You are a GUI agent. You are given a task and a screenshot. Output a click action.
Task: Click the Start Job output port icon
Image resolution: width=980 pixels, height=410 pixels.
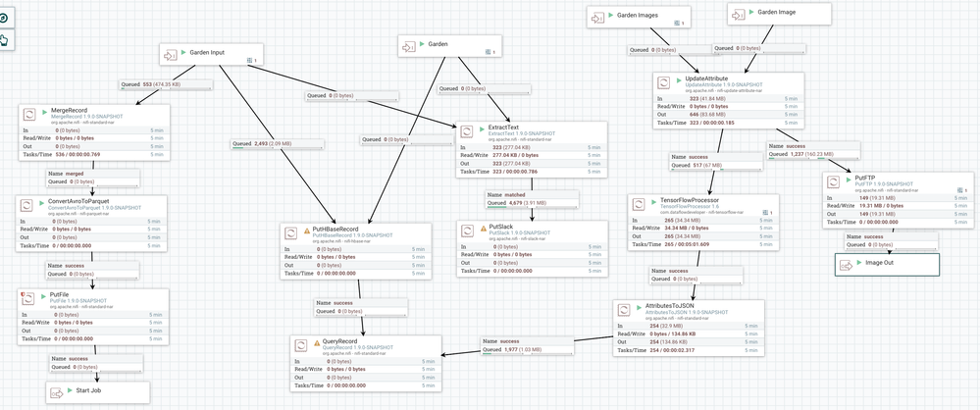click(57, 393)
